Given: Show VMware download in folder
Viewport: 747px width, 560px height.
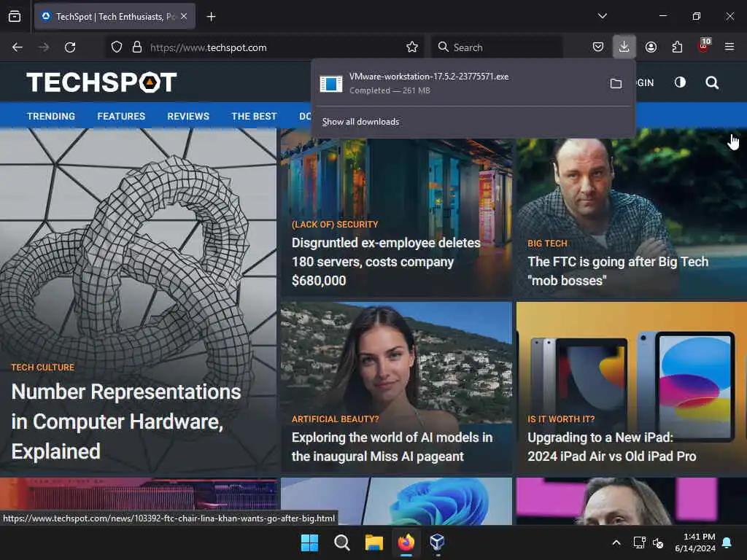Looking at the screenshot, I should pos(616,84).
